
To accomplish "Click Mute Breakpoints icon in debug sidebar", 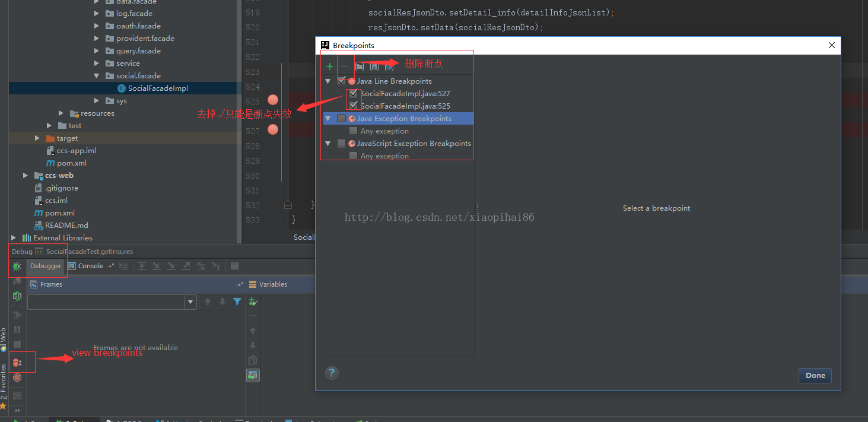I will pos(17,377).
